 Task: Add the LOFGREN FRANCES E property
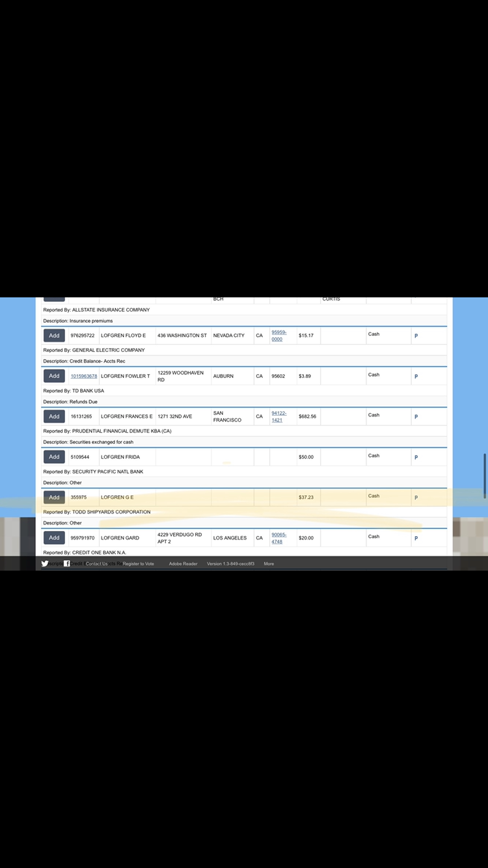pos(54,416)
